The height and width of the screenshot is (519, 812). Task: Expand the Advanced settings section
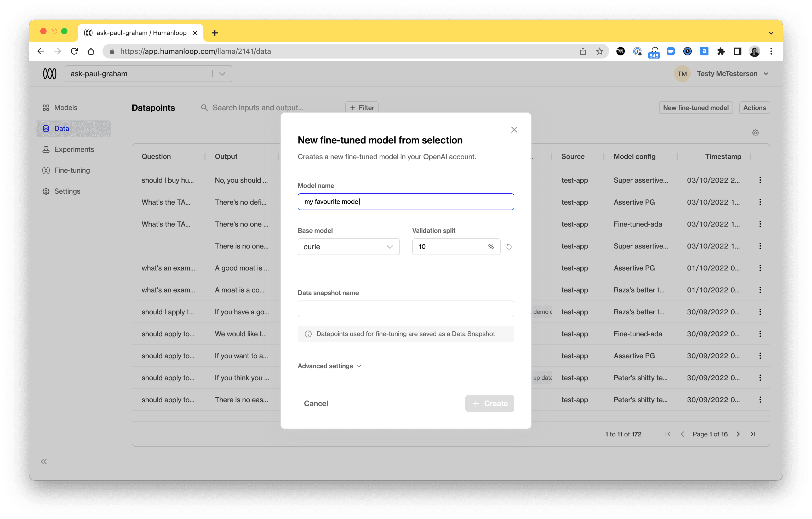click(330, 366)
